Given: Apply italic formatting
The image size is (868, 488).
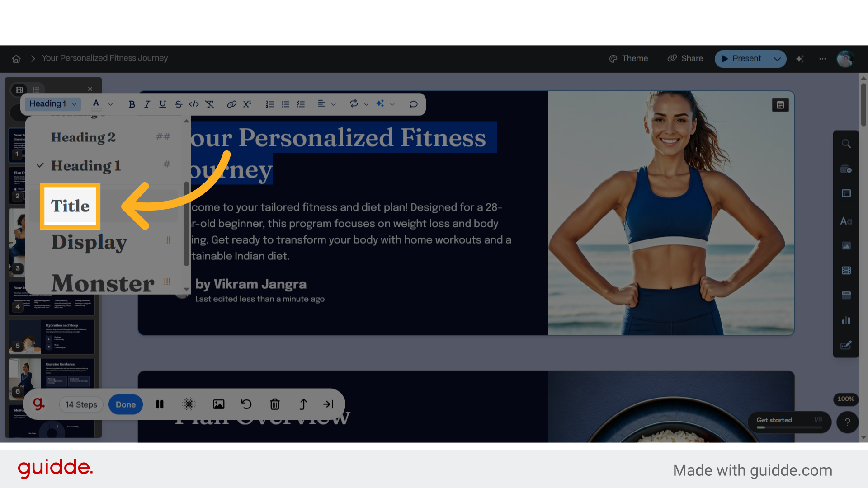Looking at the screenshot, I should (147, 104).
